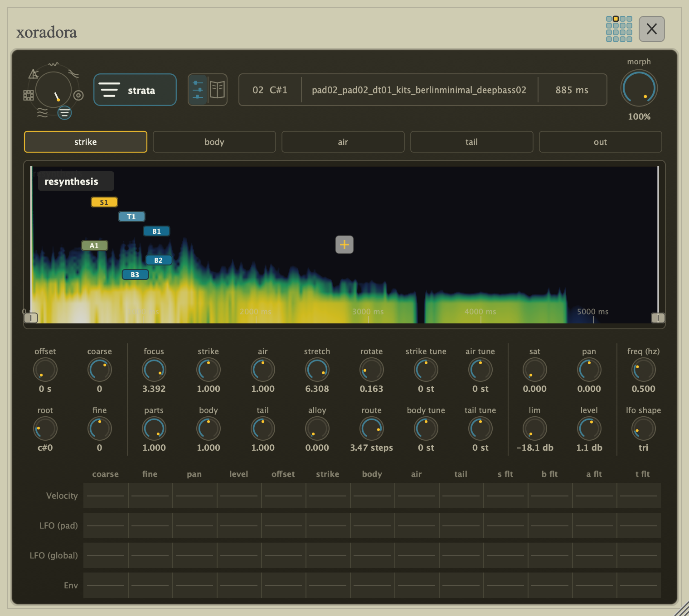Select the S1 marker

[x=104, y=202]
